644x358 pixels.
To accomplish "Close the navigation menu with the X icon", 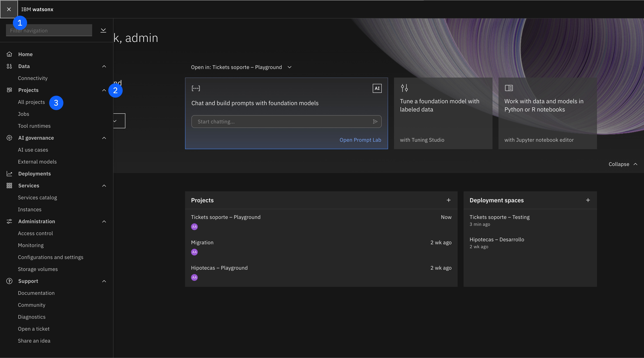I will (9, 9).
